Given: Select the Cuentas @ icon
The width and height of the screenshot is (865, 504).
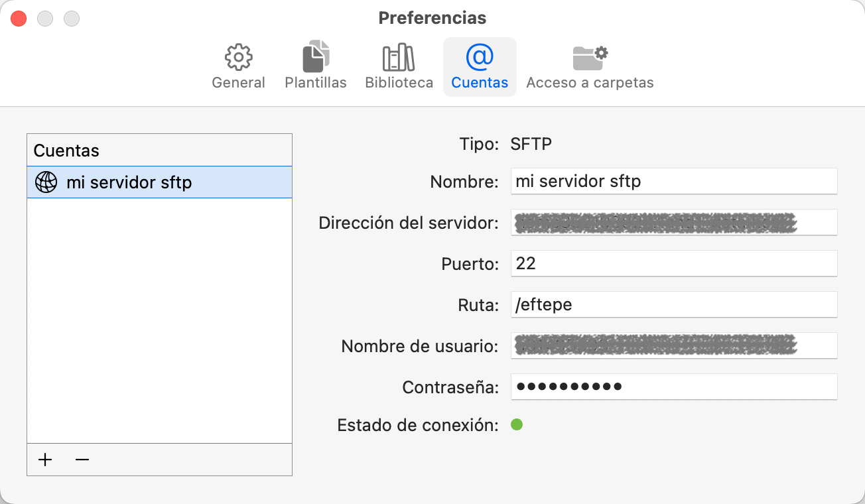Looking at the screenshot, I should pyautogui.click(x=480, y=56).
